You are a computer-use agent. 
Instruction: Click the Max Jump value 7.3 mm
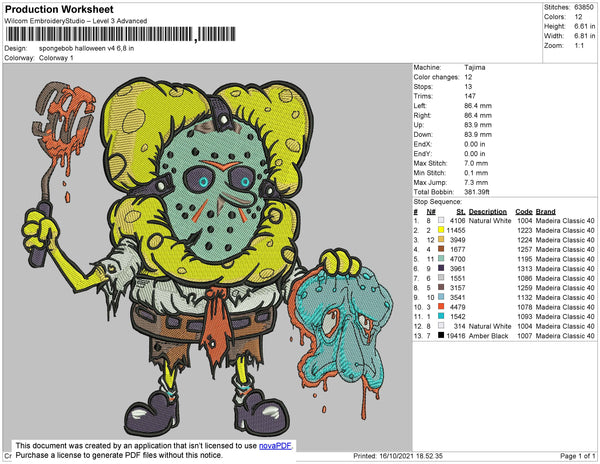(x=476, y=182)
